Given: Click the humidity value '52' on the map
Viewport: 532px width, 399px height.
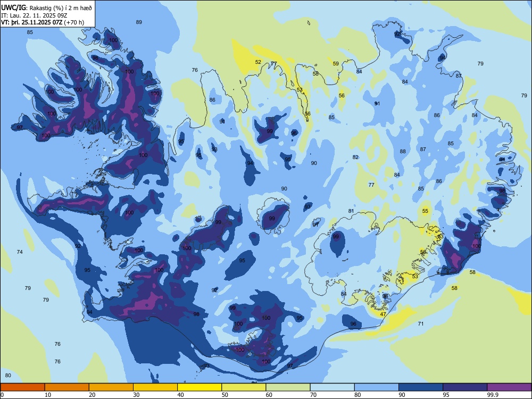Looking at the screenshot, I should coord(258,62).
